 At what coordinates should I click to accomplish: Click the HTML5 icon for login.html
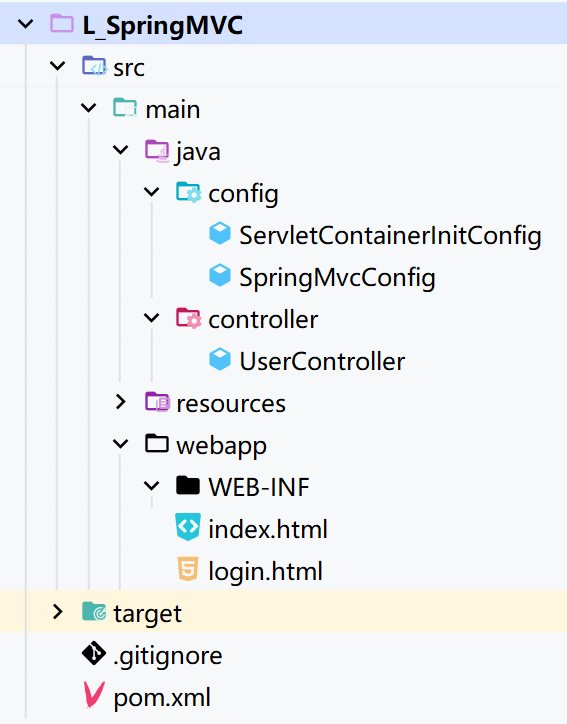(188, 569)
